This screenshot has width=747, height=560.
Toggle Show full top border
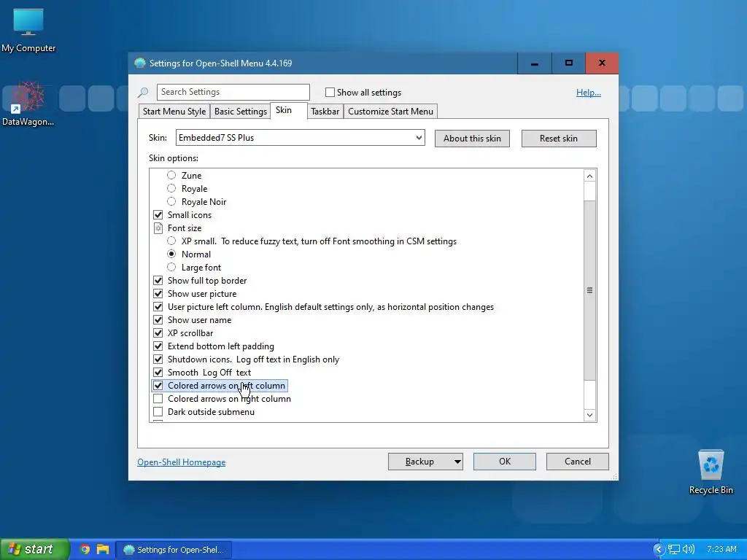coord(158,281)
